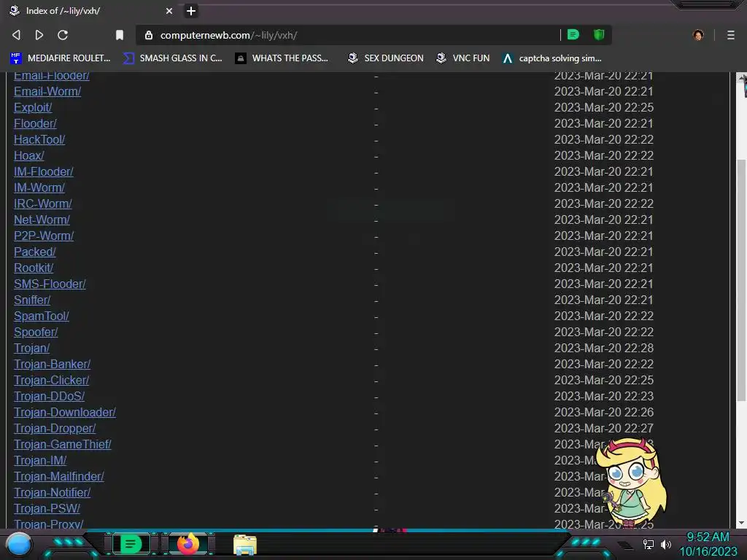The width and height of the screenshot is (747, 560).
Task: Open the Spoofer/ directory link
Action: 36,332
